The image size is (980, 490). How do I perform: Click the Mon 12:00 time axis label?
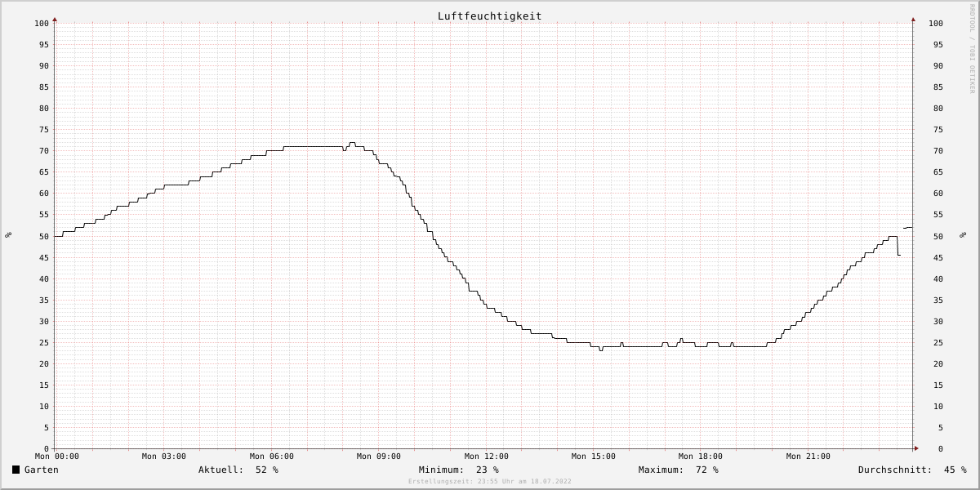487,457
